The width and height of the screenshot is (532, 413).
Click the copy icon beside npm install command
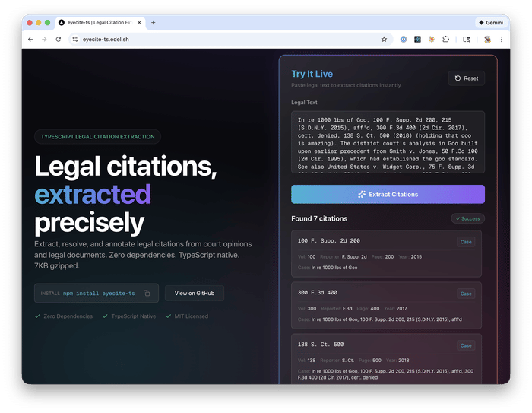[x=147, y=293]
